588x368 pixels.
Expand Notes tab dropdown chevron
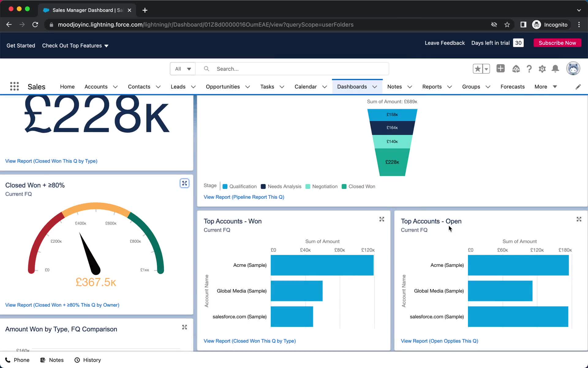(409, 87)
